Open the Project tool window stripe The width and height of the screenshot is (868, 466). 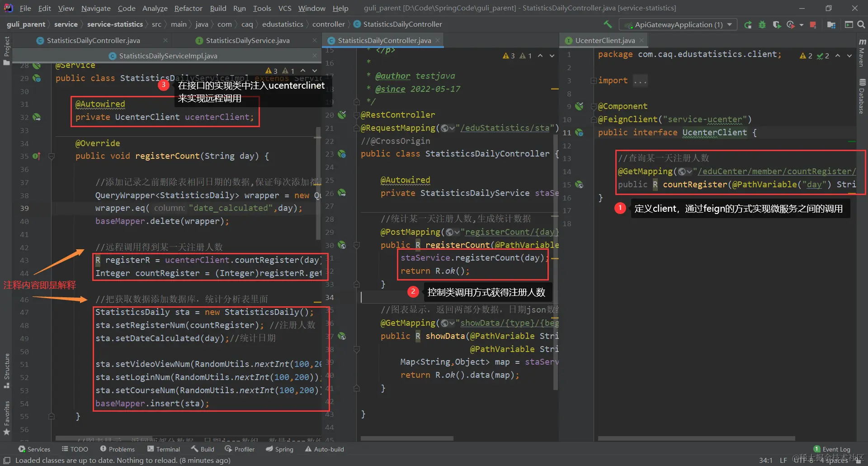[x=6, y=50]
